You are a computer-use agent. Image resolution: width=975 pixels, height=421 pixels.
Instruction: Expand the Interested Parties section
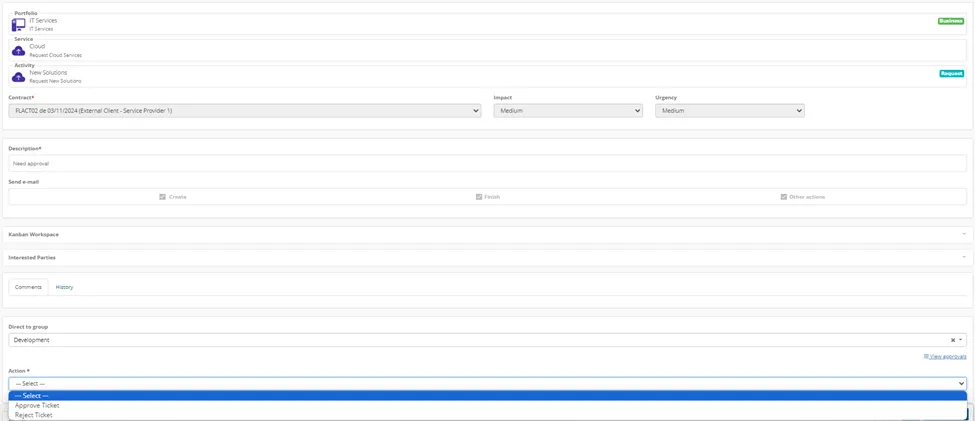coord(488,257)
